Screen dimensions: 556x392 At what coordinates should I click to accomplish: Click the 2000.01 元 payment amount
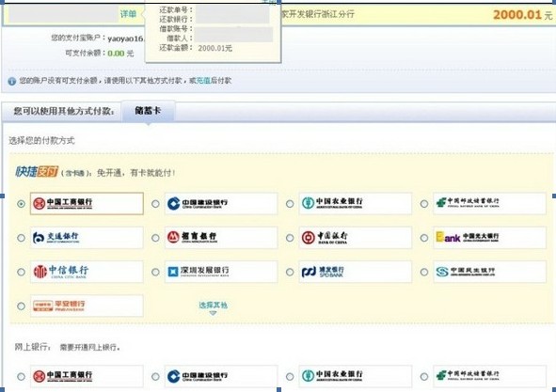(523, 15)
